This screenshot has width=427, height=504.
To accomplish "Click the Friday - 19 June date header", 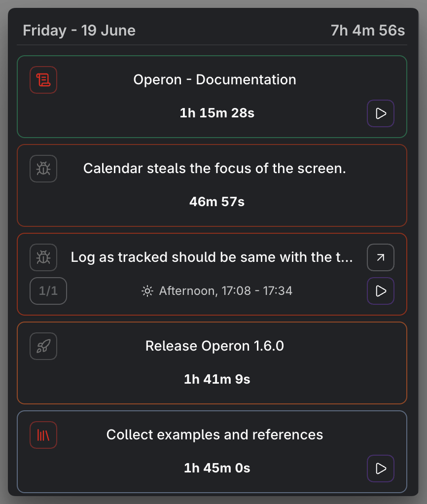I will click(79, 31).
